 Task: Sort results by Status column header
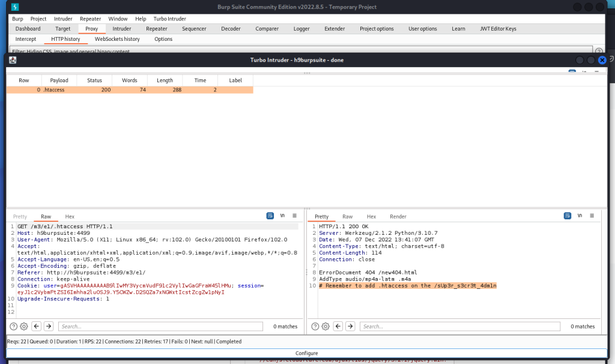[94, 80]
